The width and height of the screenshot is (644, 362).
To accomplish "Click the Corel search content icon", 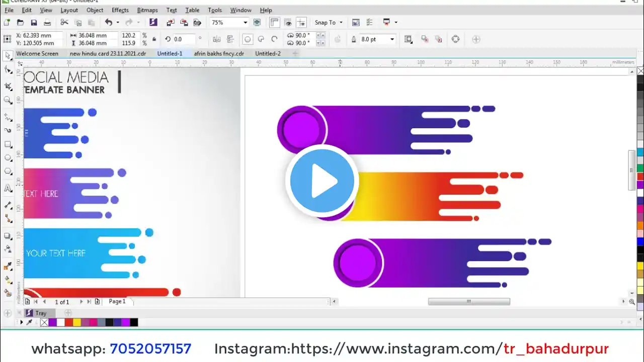I will click(x=153, y=22).
